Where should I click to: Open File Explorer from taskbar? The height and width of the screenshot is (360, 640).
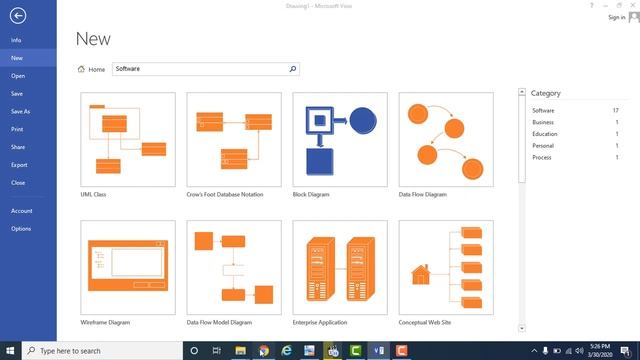coord(240,351)
